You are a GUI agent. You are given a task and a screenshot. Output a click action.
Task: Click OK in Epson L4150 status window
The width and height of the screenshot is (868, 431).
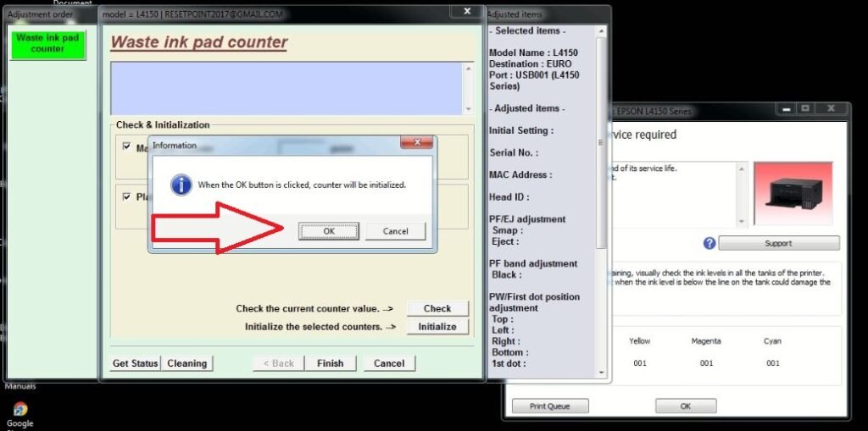pos(685,406)
